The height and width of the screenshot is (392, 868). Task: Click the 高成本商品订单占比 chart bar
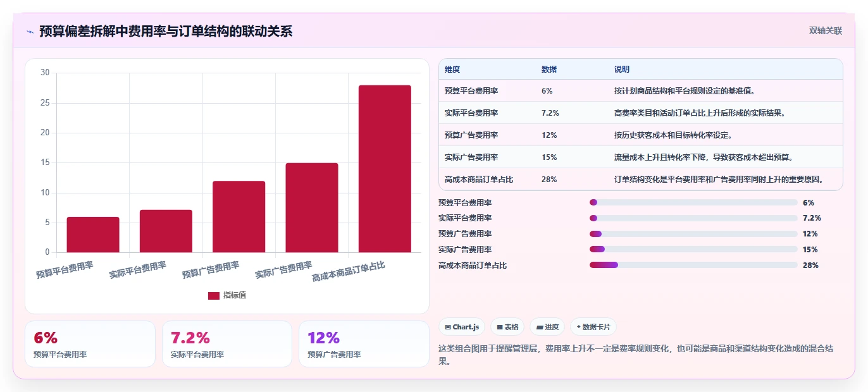point(385,169)
